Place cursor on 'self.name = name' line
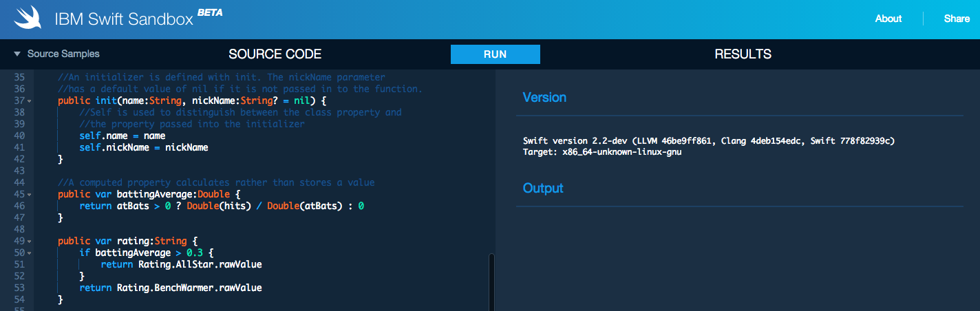The width and height of the screenshot is (980, 311). (x=122, y=136)
